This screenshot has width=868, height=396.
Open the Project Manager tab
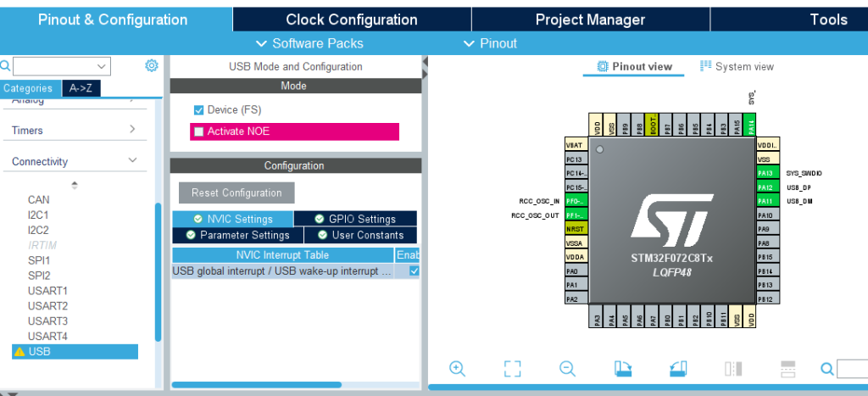[x=591, y=20]
